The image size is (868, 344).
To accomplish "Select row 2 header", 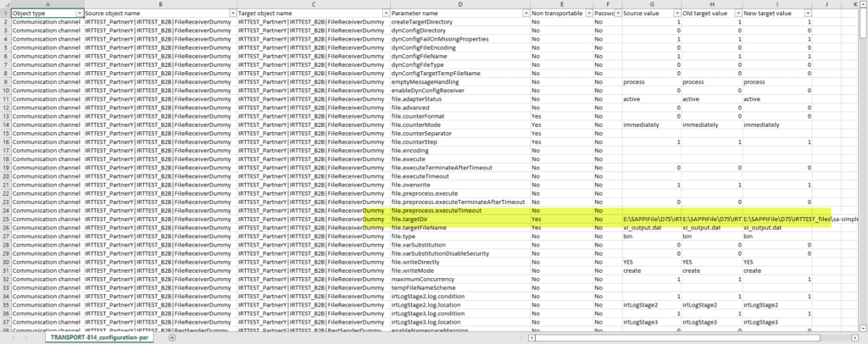I will click(x=6, y=21).
